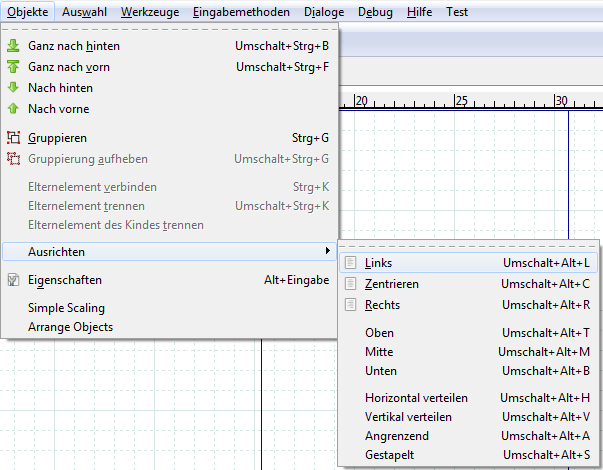The width and height of the screenshot is (603, 470).
Task: Click the Zentrieren alignment icon
Action: click(x=351, y=284)
